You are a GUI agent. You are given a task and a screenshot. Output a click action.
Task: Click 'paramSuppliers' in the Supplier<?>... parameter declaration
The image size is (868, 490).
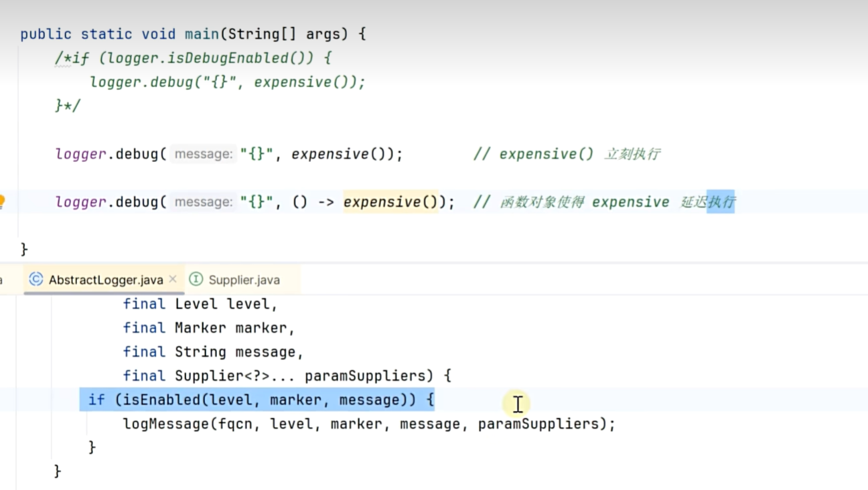(x=365, y=376)
